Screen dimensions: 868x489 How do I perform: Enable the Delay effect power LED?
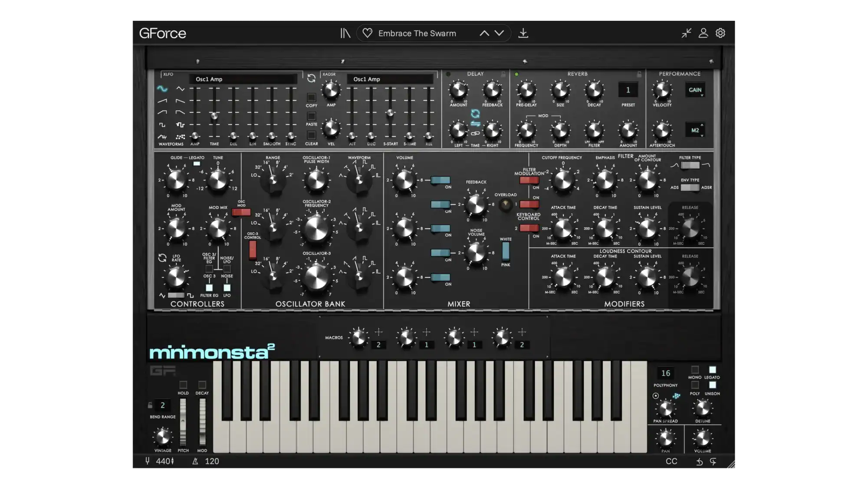pos(448,74)
